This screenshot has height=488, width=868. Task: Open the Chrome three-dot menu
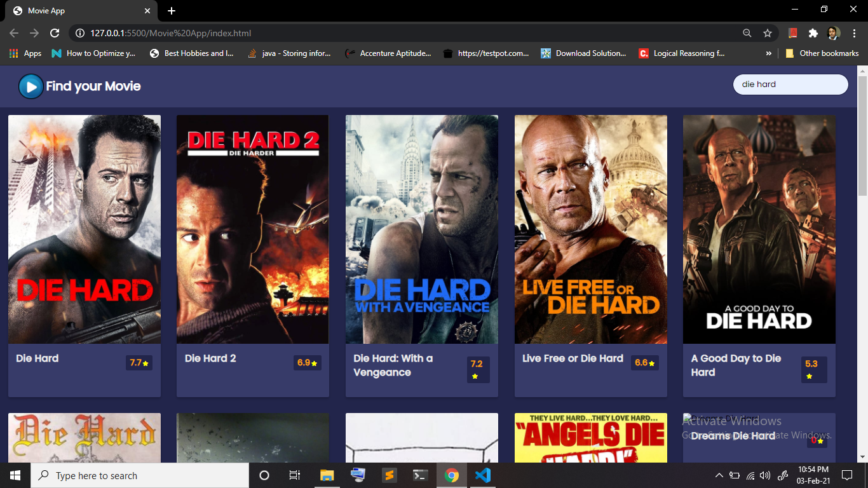pos(854,32)
